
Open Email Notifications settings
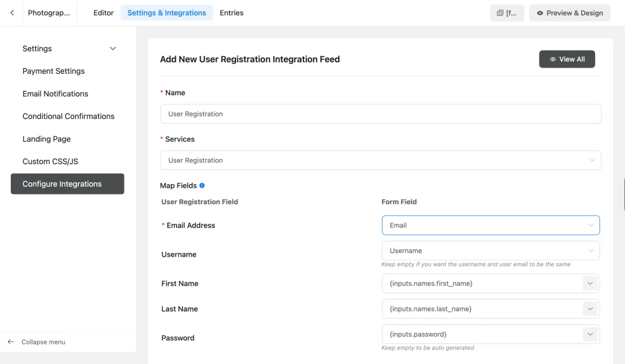click(56, 93)
